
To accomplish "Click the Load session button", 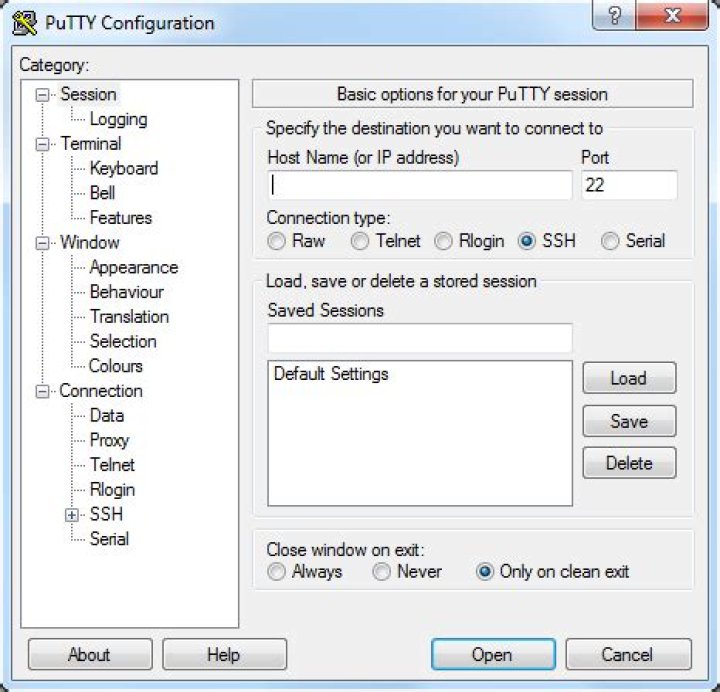I will point(628,378).
